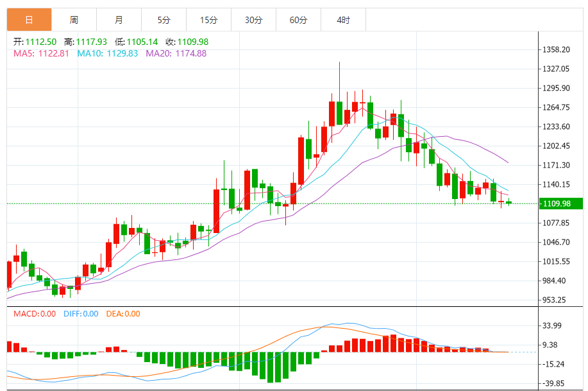Click the MACD value label
Screen dimensions: 588x391
pyautogui.click(x=35, y=313)
